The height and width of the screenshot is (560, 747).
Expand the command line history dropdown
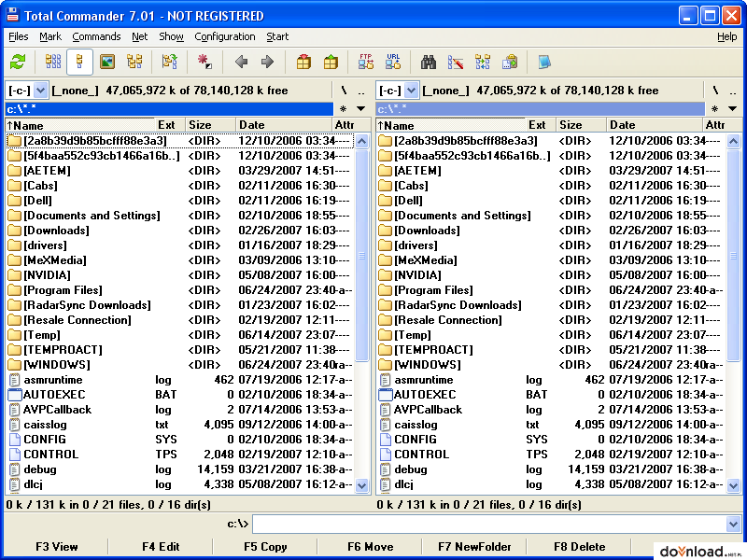tap(733, 524)
